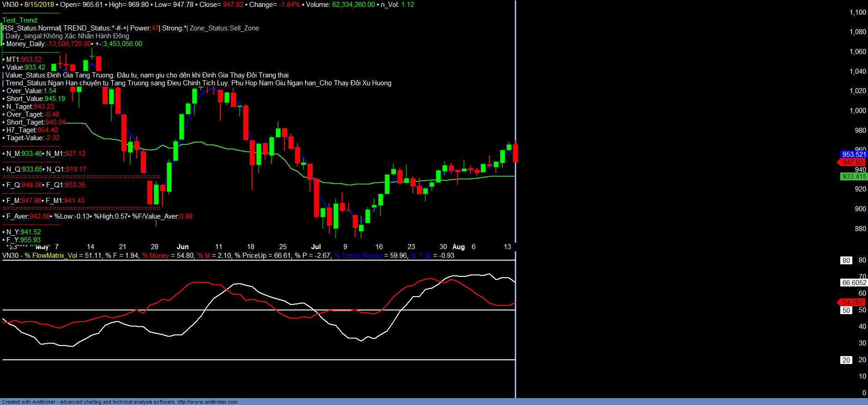Screen dimensions: 868x405
Task: Click the green 933.415 value label
Action: click(x=854, y=177)
